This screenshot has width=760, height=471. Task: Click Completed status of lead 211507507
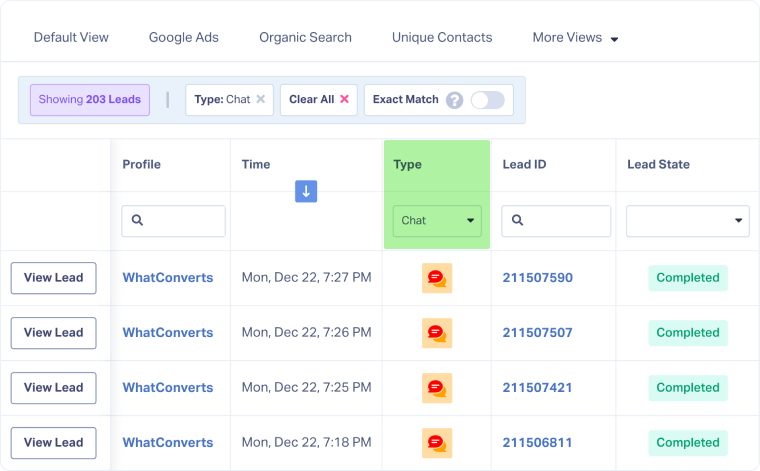click(688, 333)
